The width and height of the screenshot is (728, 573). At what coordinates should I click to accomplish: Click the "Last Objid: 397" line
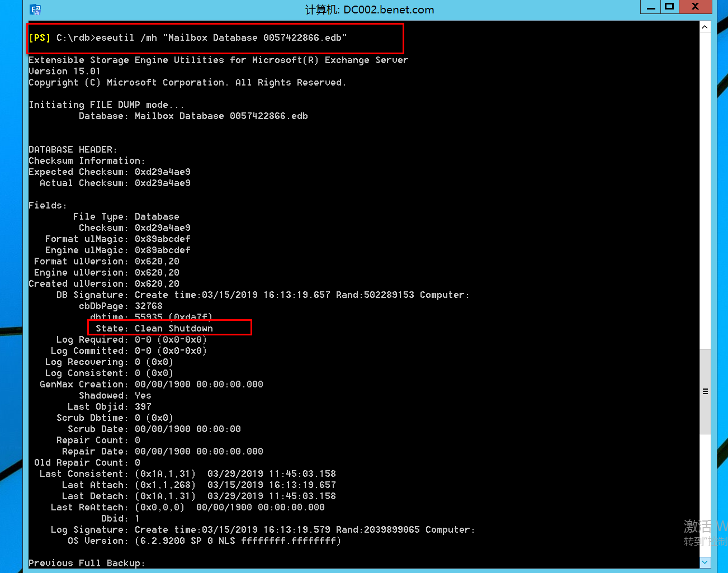click(x=110, y=406)
